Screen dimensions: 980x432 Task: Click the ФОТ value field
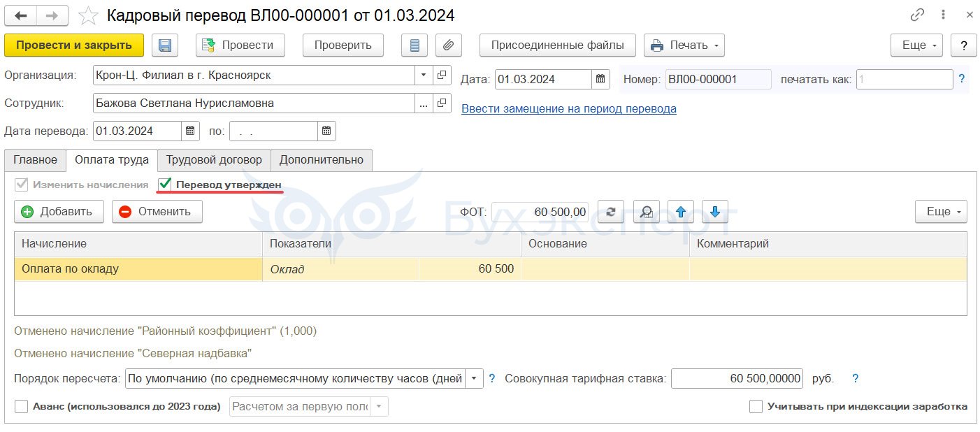click(x=540, y=212)
